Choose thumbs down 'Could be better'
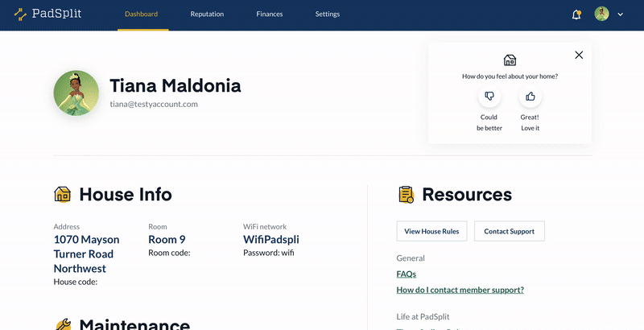644x330 pixels. (489, 96)
